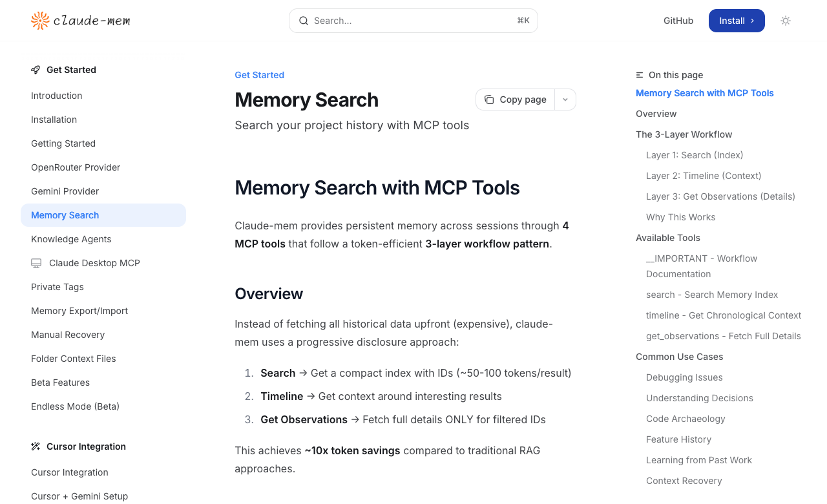This screenshot has height=504, width=827.
Task: Focus the Search... input field
Action: 413,21
